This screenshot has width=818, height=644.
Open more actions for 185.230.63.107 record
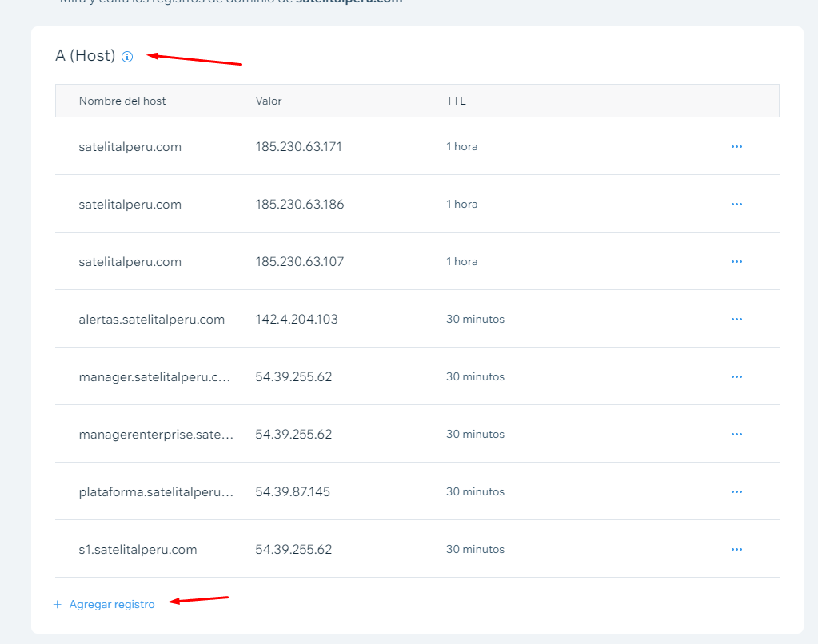[x=736, y=262]
